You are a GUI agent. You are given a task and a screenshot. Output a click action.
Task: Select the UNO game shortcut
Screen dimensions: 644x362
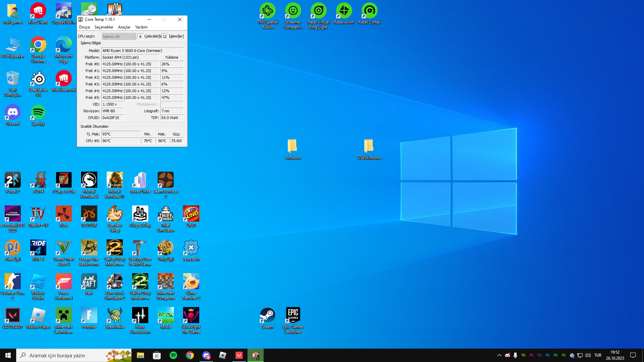[x=191, y=217]
